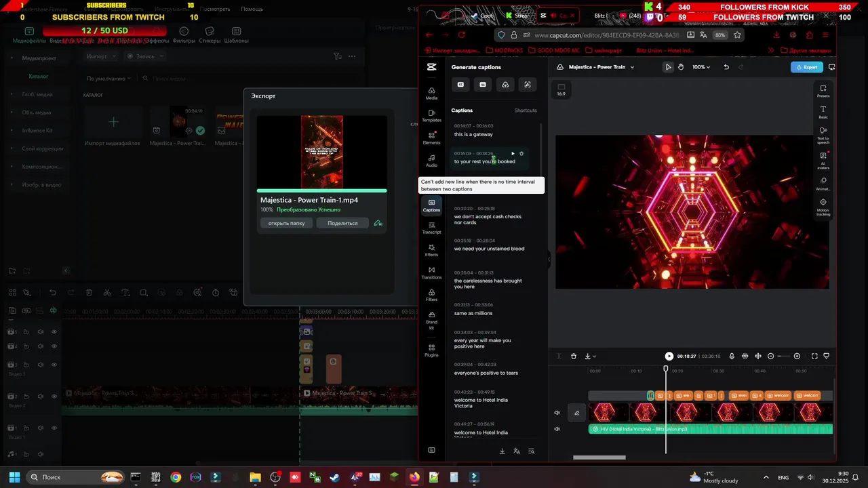
Task: Expand the Глоб. медиа tree item
Action: coord(11,94)
